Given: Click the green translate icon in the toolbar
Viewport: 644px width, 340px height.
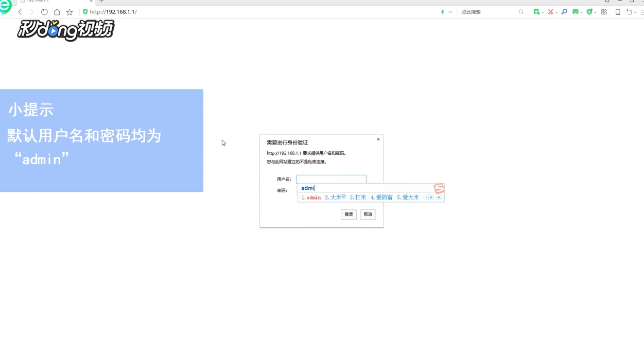Looking at the screenshot, I should [536, 12].
